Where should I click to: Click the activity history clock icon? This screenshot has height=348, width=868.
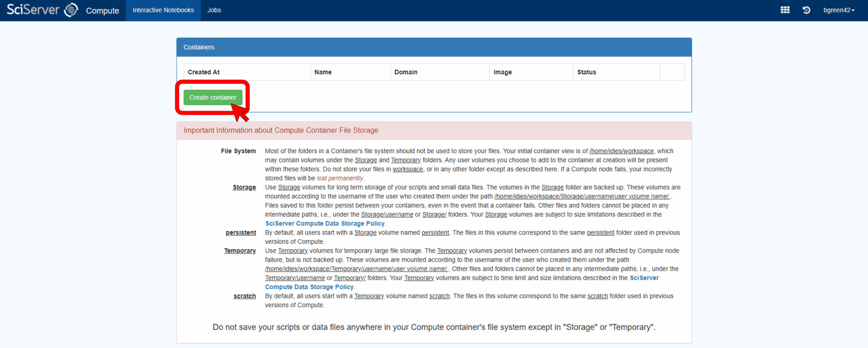[x=806, y=10]
